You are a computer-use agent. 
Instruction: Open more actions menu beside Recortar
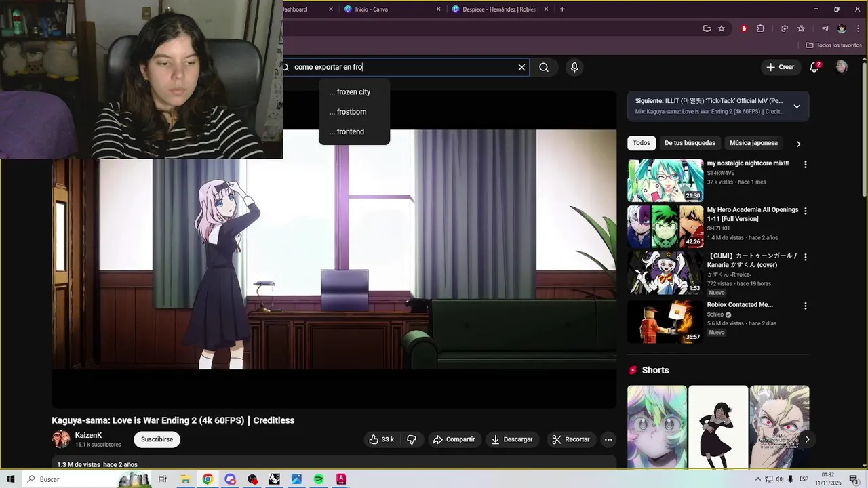608,439
